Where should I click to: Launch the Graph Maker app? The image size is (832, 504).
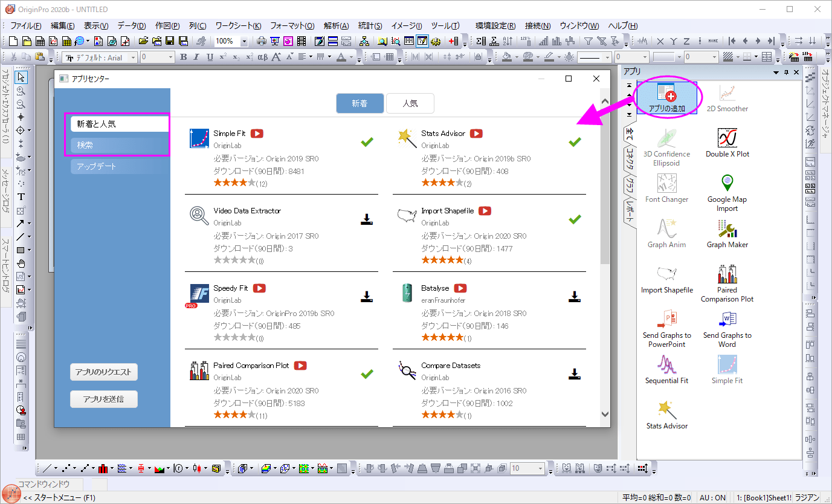pos(727,234)
